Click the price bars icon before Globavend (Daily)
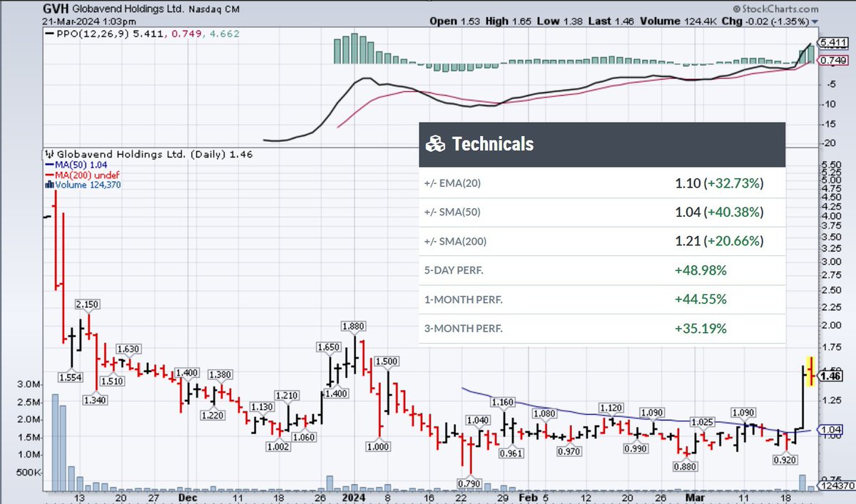Screen dimensions: 856x504 [50, 154]
